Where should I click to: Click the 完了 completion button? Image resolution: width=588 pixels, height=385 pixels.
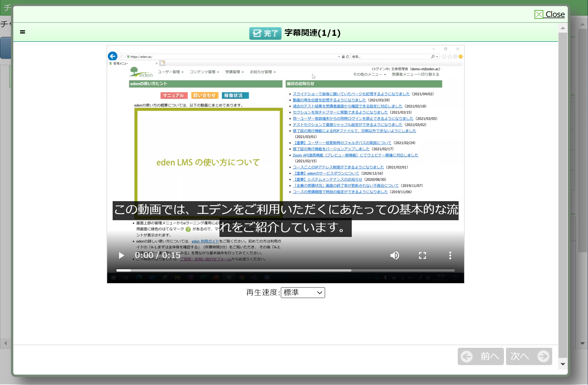tap(265, 33)
